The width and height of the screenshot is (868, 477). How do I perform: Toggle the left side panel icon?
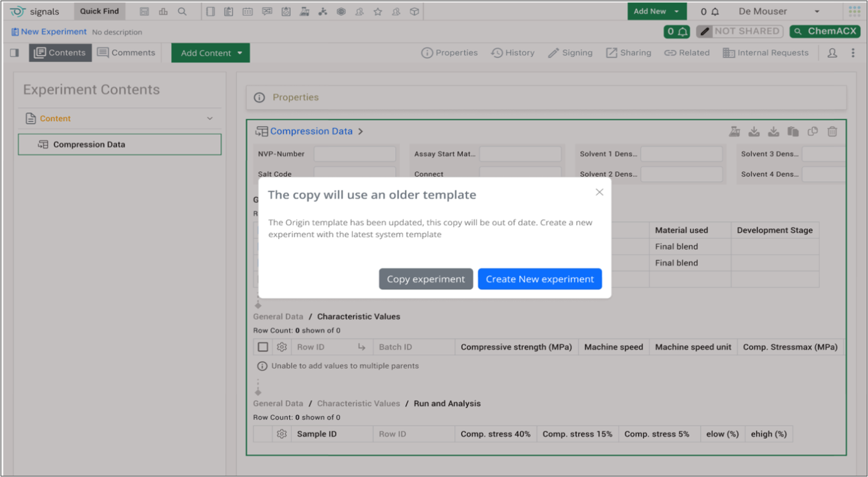pos(15,53)
